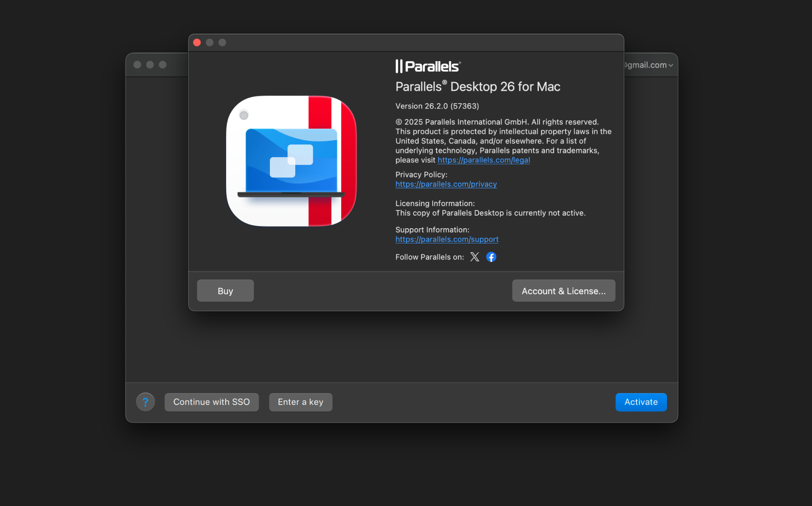Click the Version 26.2.0 text
This screenshot has width=812, height=506.
[x=437, y=106]
